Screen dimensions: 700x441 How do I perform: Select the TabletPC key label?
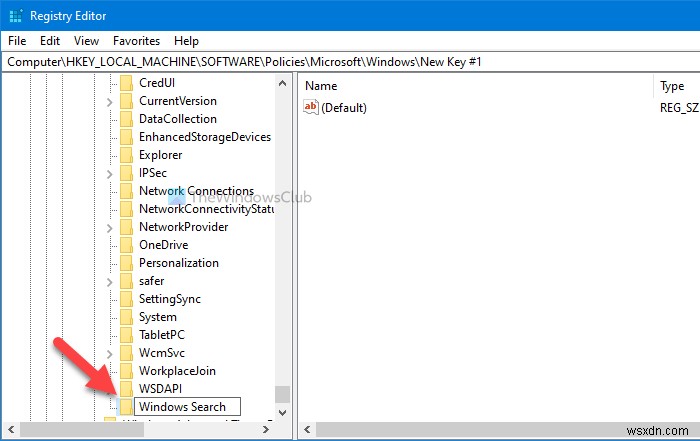(x=162, y=335)
